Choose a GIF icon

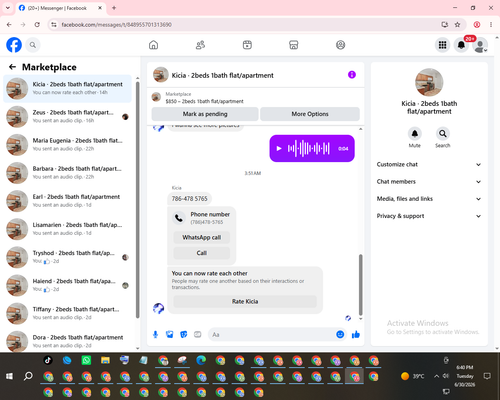click(x=197, y=334)
